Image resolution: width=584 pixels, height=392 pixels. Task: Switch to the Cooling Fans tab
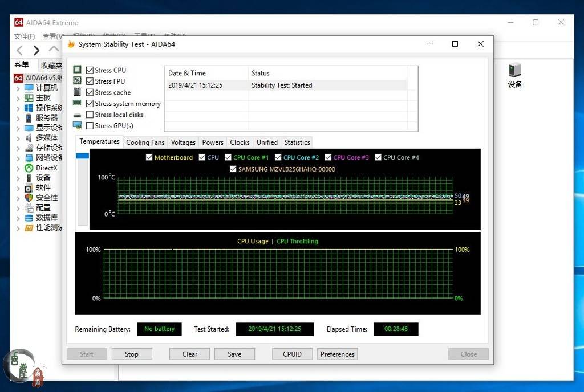pyautogui.click(x=145, y=142)
